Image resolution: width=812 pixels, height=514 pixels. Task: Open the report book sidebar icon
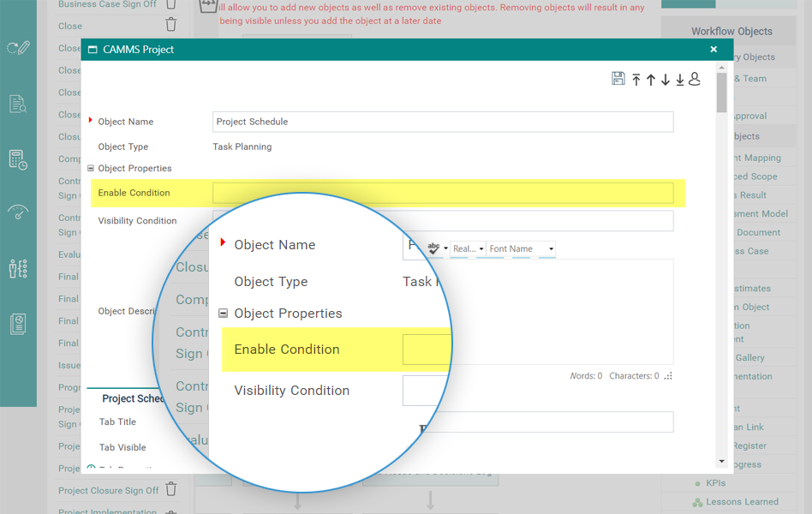point(18,324)
